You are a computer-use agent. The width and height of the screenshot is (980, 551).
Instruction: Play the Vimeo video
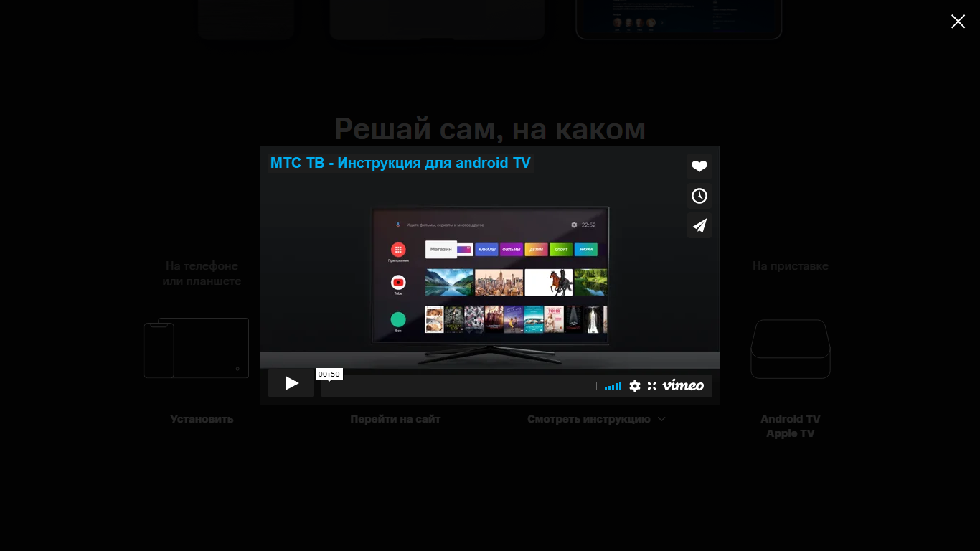pyautogui.click(x=291, y=383)
